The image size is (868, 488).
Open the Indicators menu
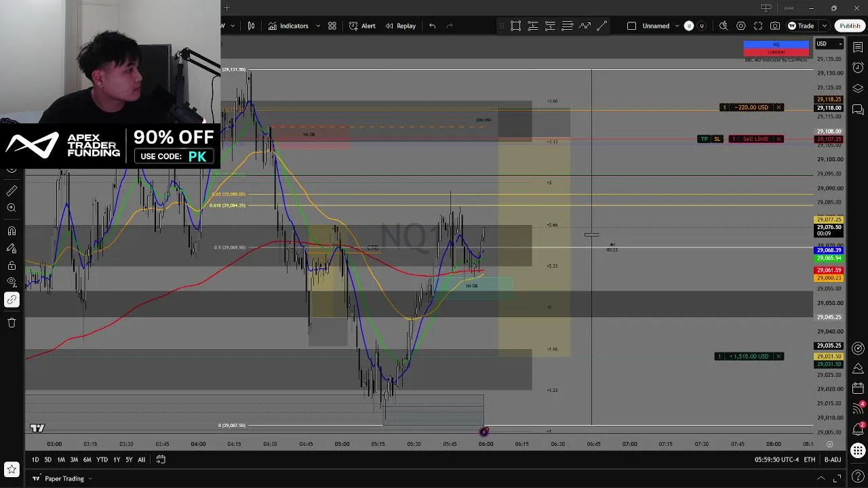(x=288, y=26)
